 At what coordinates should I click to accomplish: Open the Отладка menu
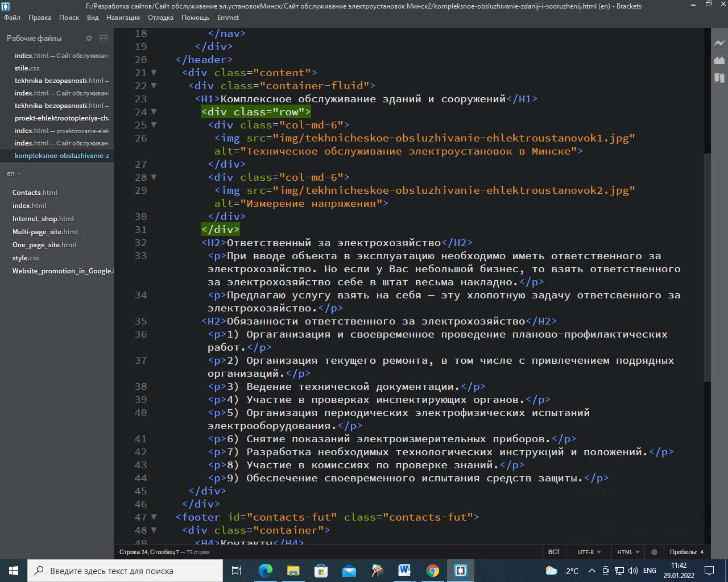[160, 18]
